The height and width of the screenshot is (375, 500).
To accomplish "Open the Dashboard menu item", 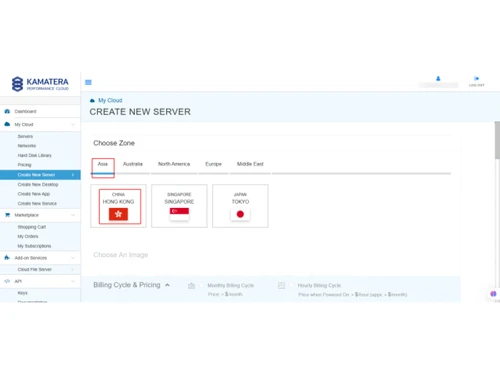I will pos(40,111).
